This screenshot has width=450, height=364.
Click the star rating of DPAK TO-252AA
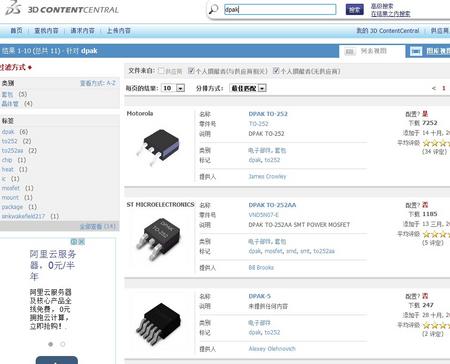pos(436,234)
